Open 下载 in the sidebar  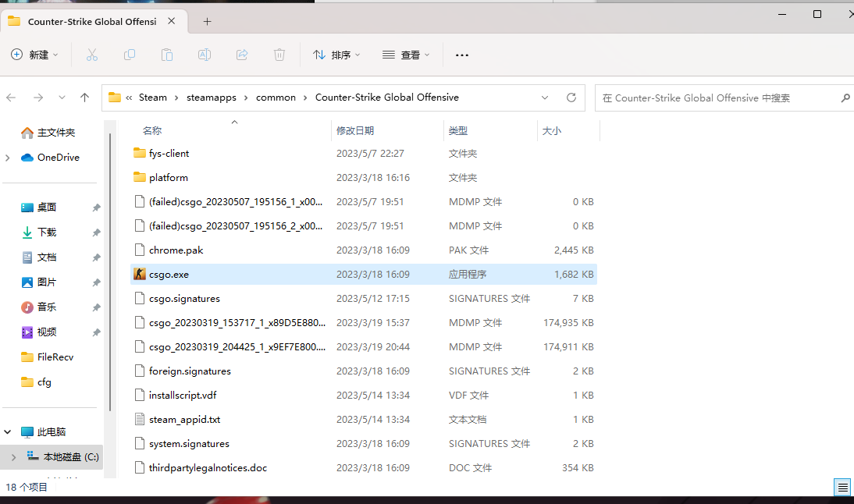(x=39, y=232)
